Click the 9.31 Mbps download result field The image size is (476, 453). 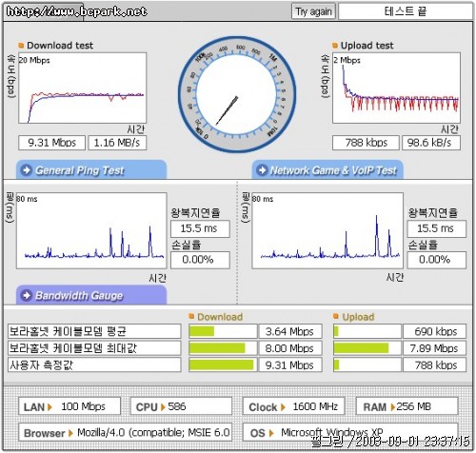tap(52, 143)
